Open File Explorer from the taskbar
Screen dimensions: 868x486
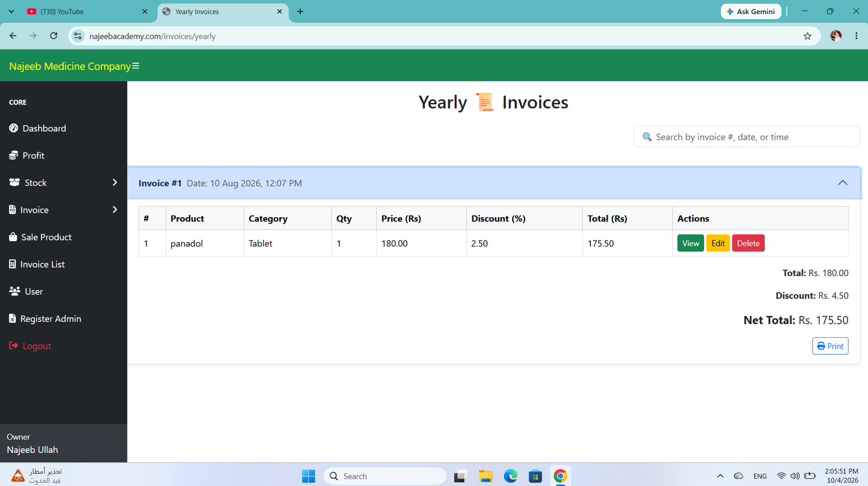pos(486,476)
